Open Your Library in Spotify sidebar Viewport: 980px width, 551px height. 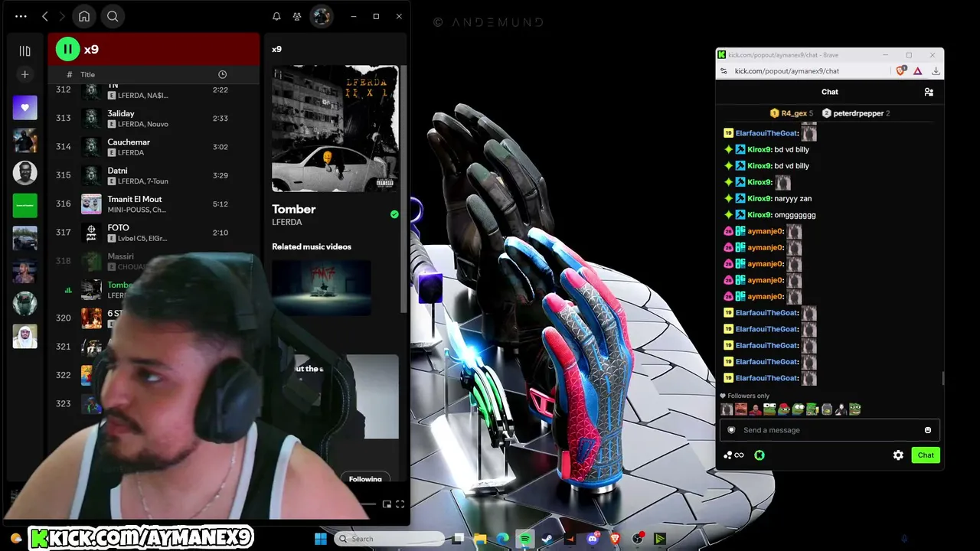(24, 51)
